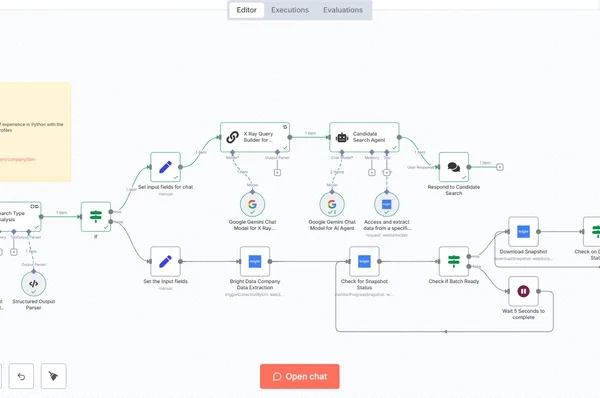Add node at Output Parser plus connector

coord(277,173)
